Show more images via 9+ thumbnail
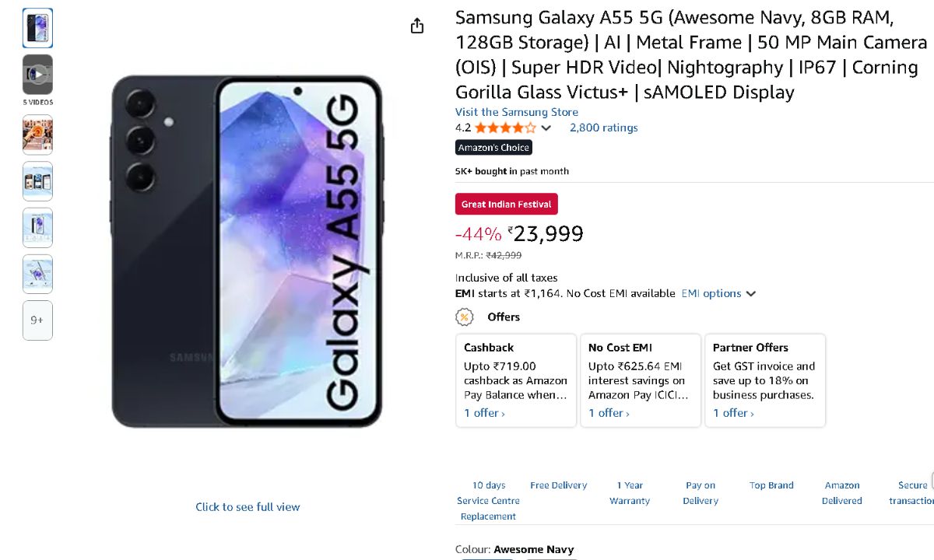Viewport: 934px width, 560px height. click(37, 320)
